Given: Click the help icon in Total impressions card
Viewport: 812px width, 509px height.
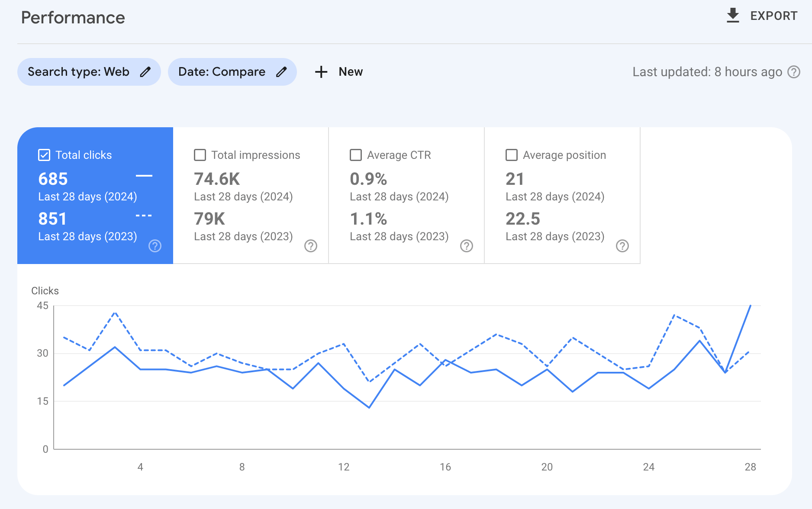Looking at the screenshot, I should (x=311, y=246).
